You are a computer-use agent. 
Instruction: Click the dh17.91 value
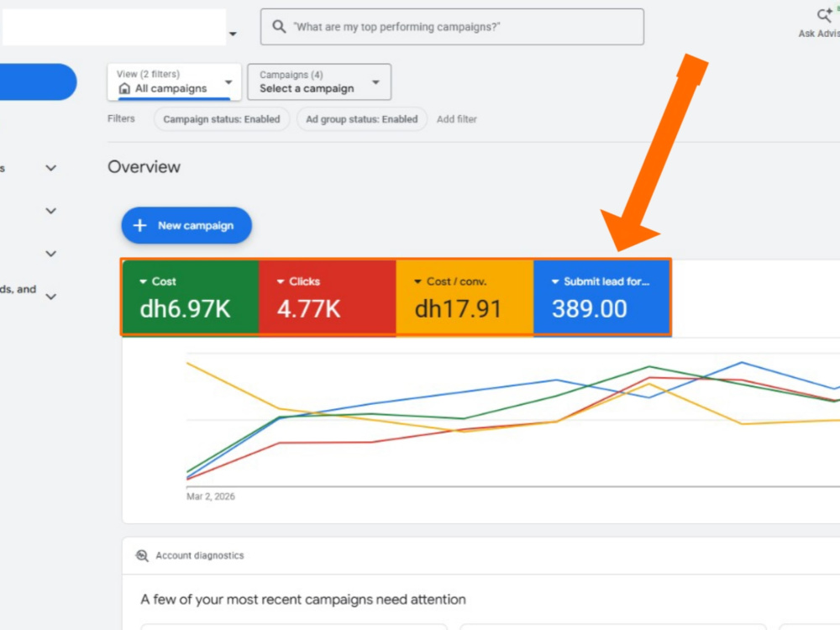point(458,309)
